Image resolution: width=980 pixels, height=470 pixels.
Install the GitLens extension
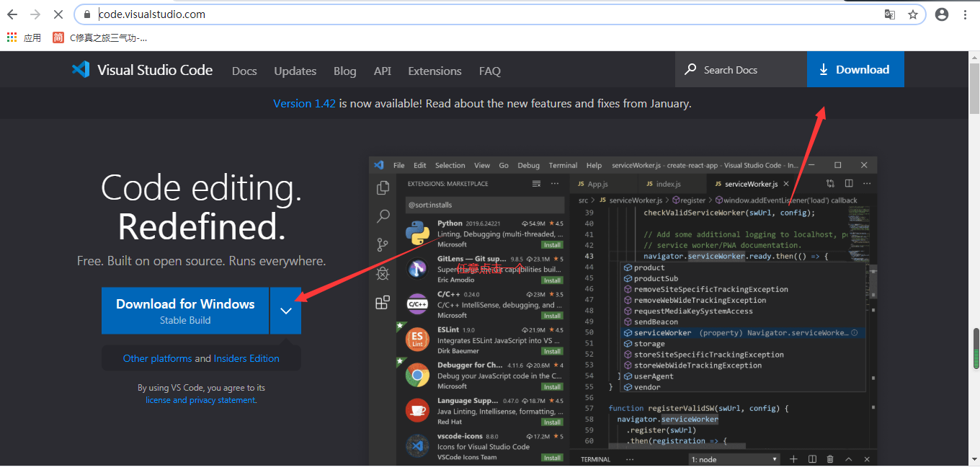553,280
